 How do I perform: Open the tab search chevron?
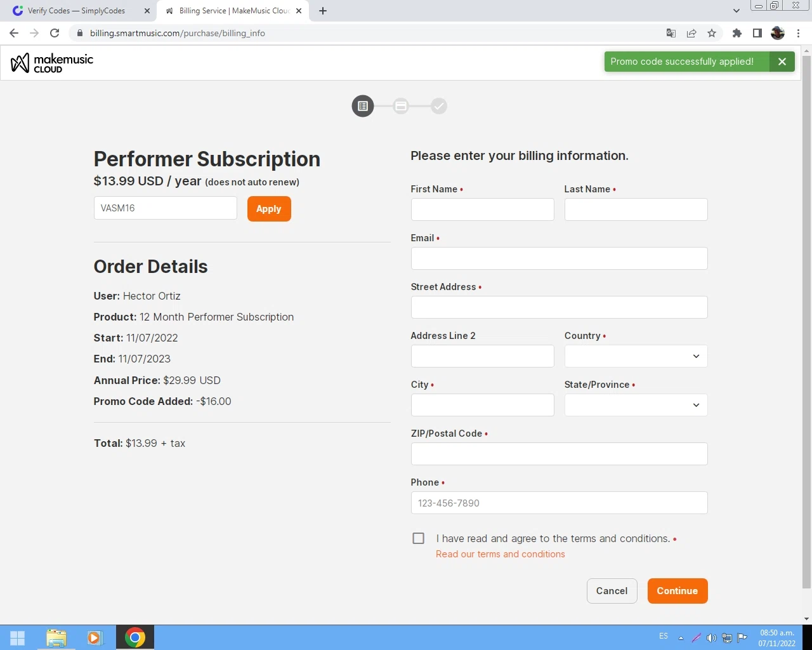click(736, 11)
